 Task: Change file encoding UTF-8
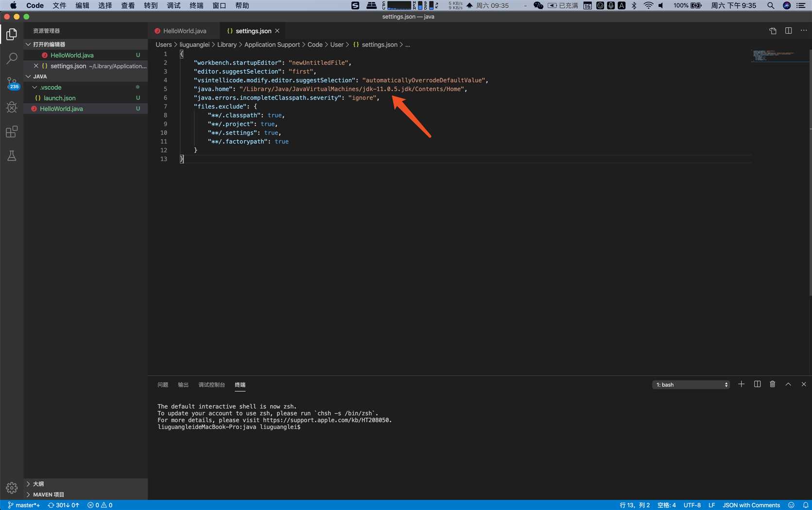coord(692,505)
